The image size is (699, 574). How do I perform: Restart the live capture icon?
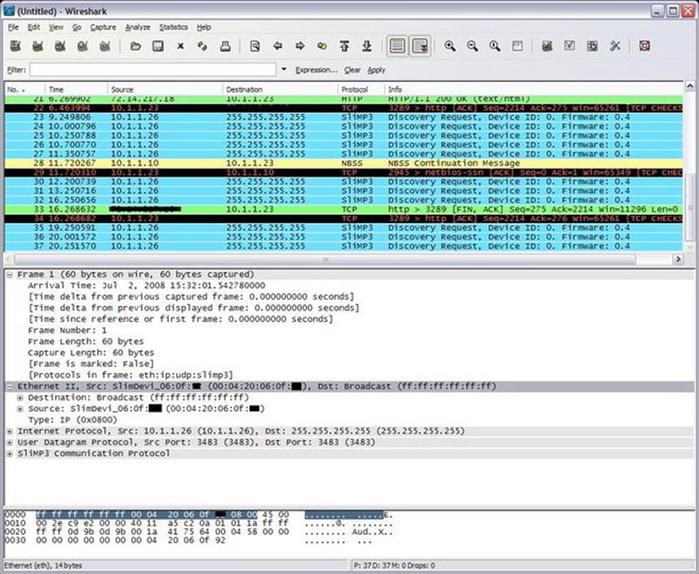click(105, 46)
